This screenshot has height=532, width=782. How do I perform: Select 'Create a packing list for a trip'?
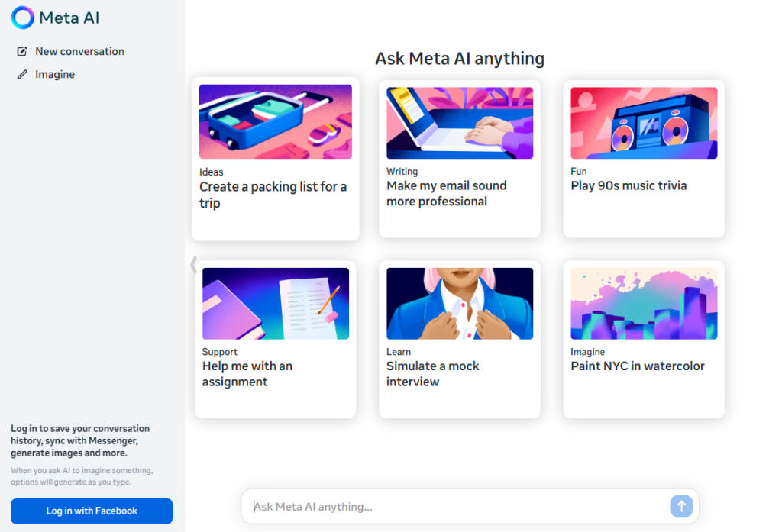coord(273,195)
